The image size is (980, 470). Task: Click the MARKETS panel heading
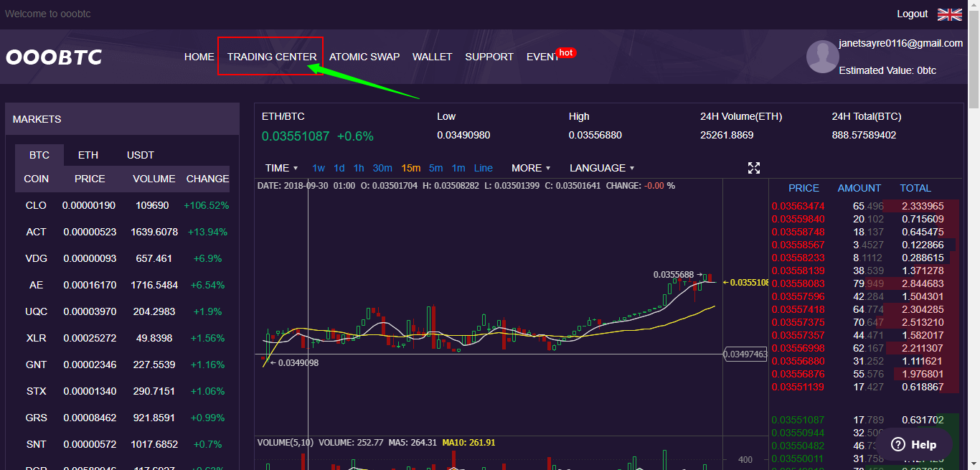pos(37,119)
